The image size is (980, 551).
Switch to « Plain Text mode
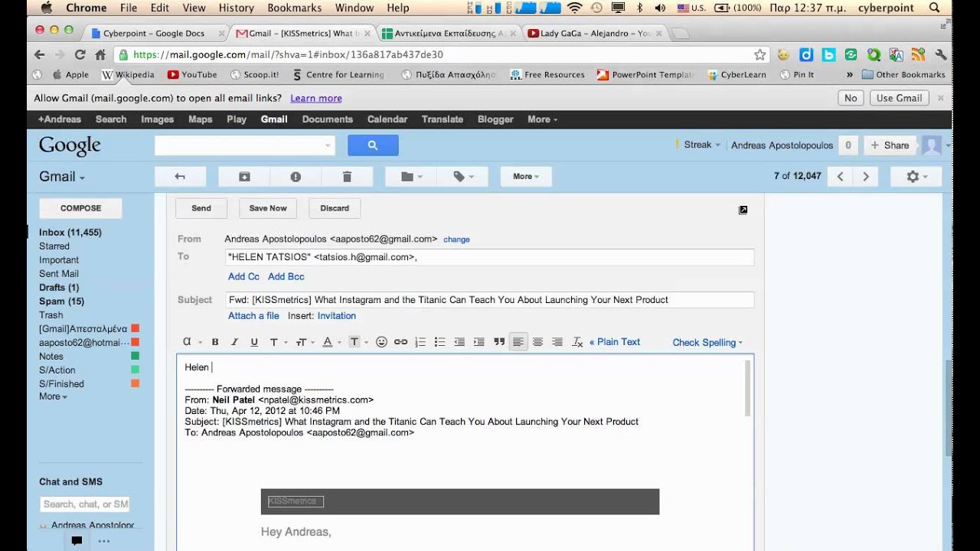click(x=615, y=342)
